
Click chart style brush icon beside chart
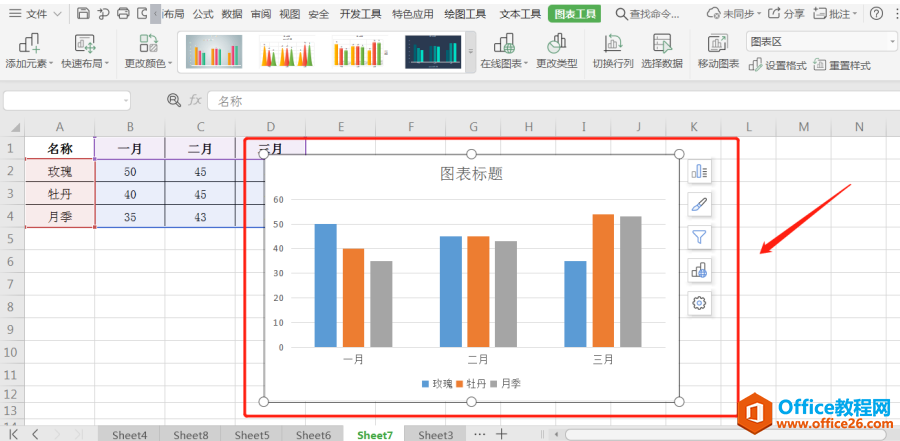tap(699, 204)
